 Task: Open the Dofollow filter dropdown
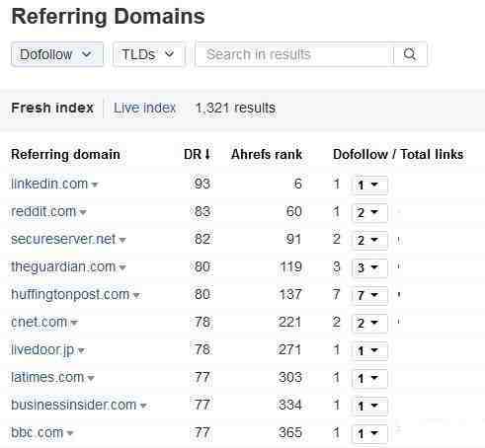coord(57,54)
